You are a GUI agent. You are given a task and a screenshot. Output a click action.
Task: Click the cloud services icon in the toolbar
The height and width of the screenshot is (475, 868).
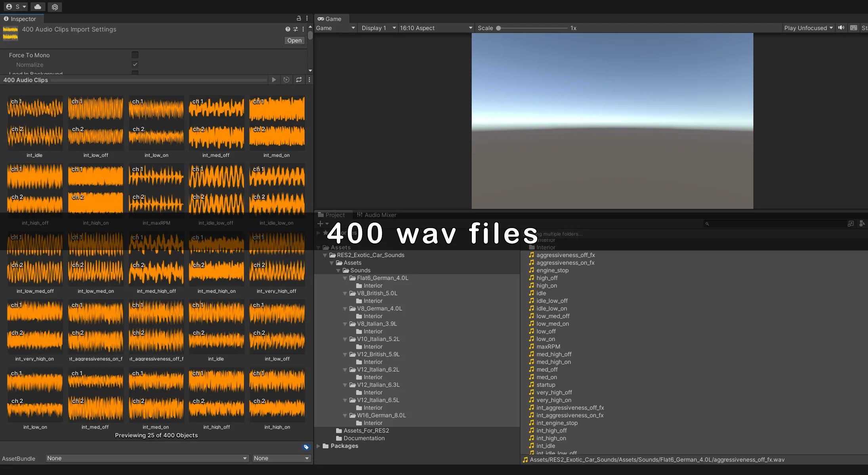38,7
